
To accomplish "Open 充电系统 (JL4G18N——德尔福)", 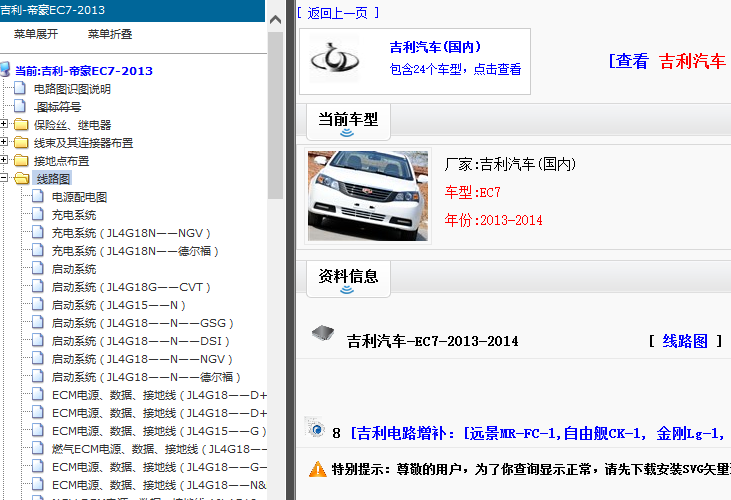I will [x=135, y=251].
